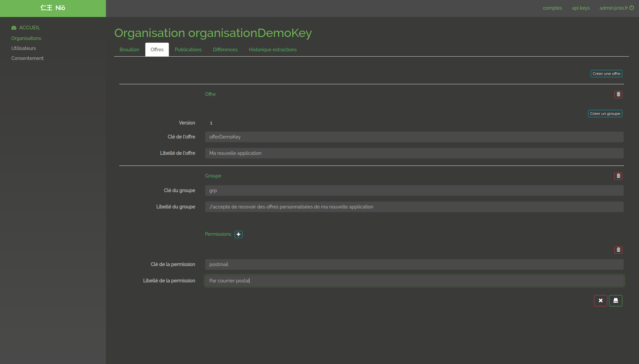Delete the Groupe using trash icon
The image size is (639, 364).
click(x=618, y=176)
